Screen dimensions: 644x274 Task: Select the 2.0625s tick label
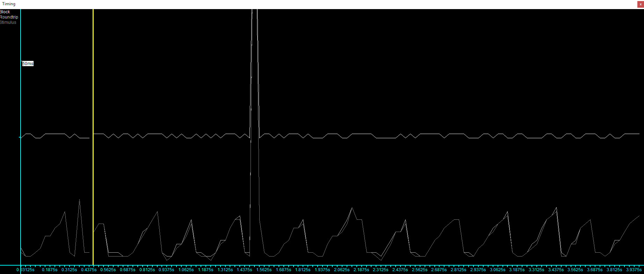[x=342, y=270]
